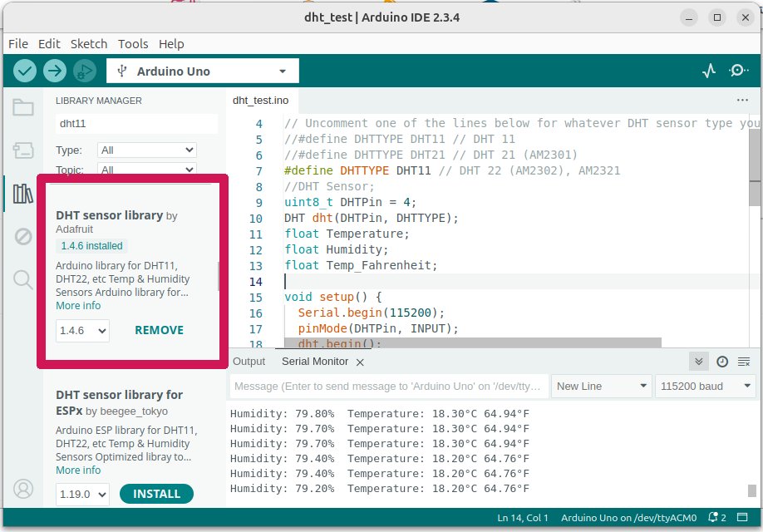Click the code line 'void setup() {'
The height and width of the screenshot is (532, 763).
[x=333, y=297]
